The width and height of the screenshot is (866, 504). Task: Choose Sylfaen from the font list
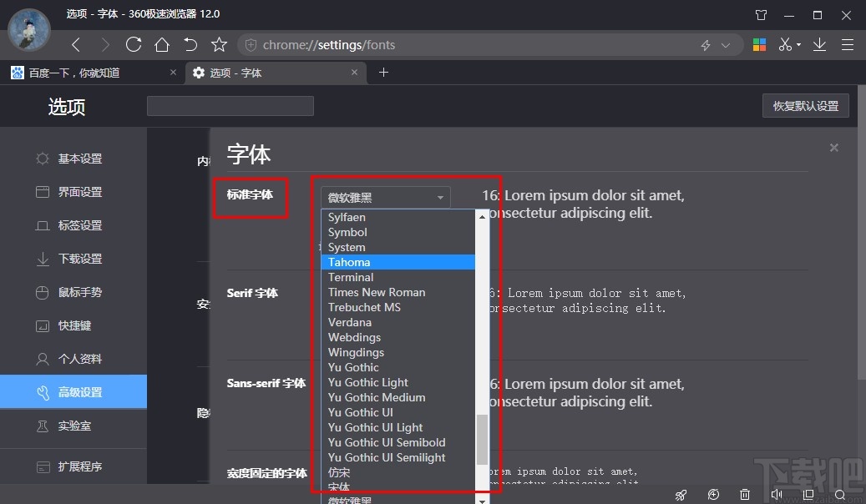(x=398, y=217)
